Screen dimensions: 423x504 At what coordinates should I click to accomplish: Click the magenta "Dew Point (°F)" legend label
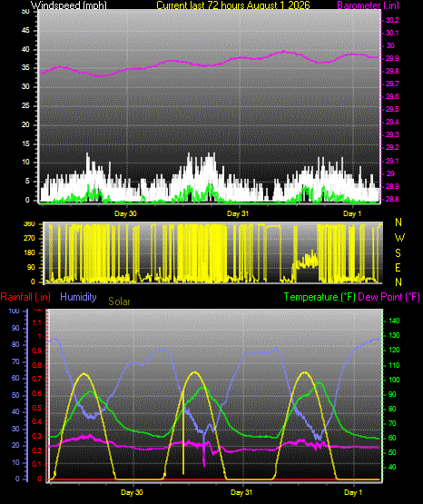(389, 297)
